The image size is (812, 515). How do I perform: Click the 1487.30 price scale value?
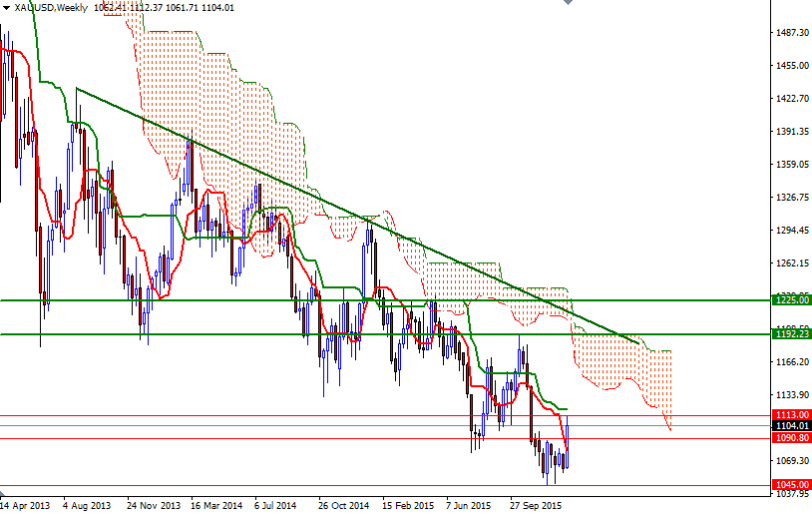click(792, 32)
